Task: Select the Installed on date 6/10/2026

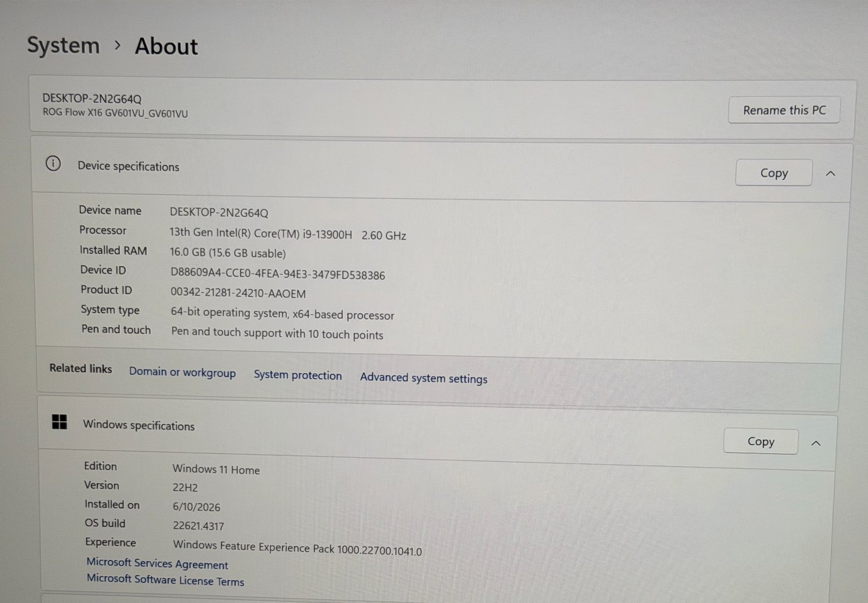Action: pyautogui.click(x=196, y=507)
